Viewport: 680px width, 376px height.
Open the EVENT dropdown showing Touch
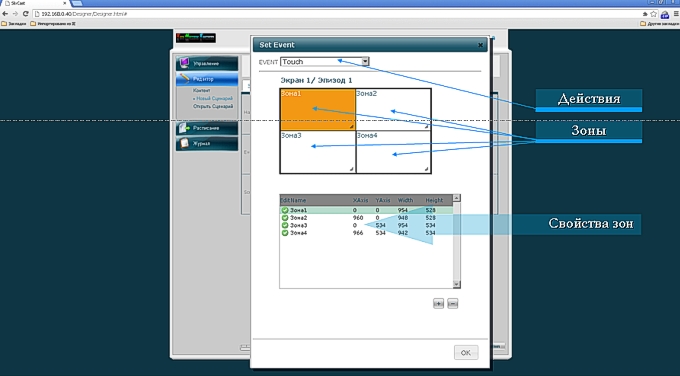click(324, 62)
